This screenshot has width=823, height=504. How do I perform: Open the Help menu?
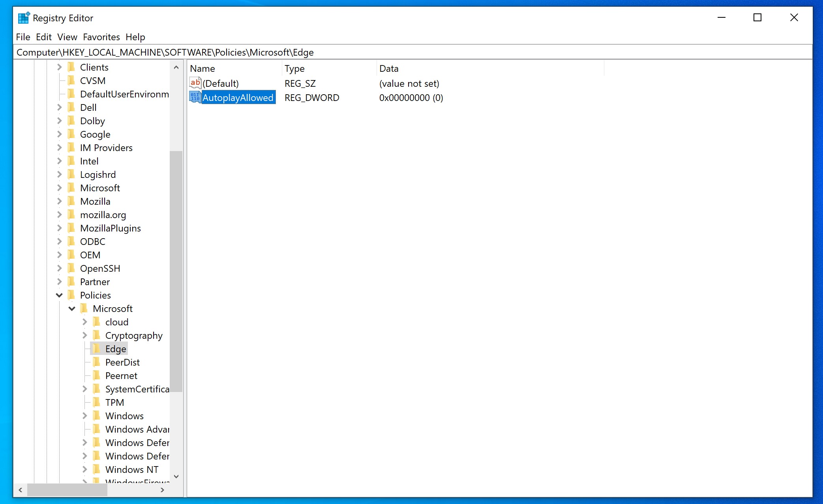coord(135,37)
